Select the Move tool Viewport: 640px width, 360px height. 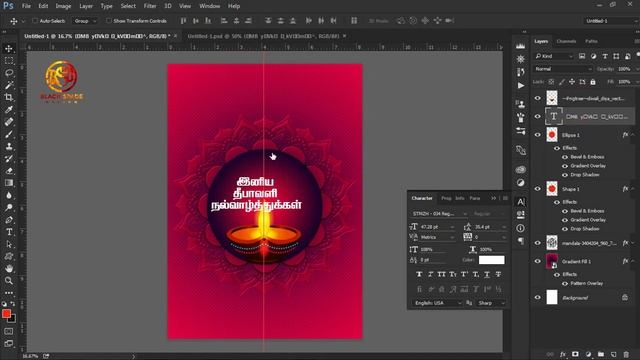coord(9,49)
